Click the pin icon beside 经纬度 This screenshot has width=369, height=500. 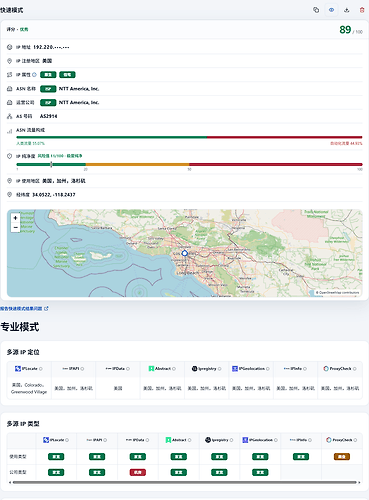9,194
